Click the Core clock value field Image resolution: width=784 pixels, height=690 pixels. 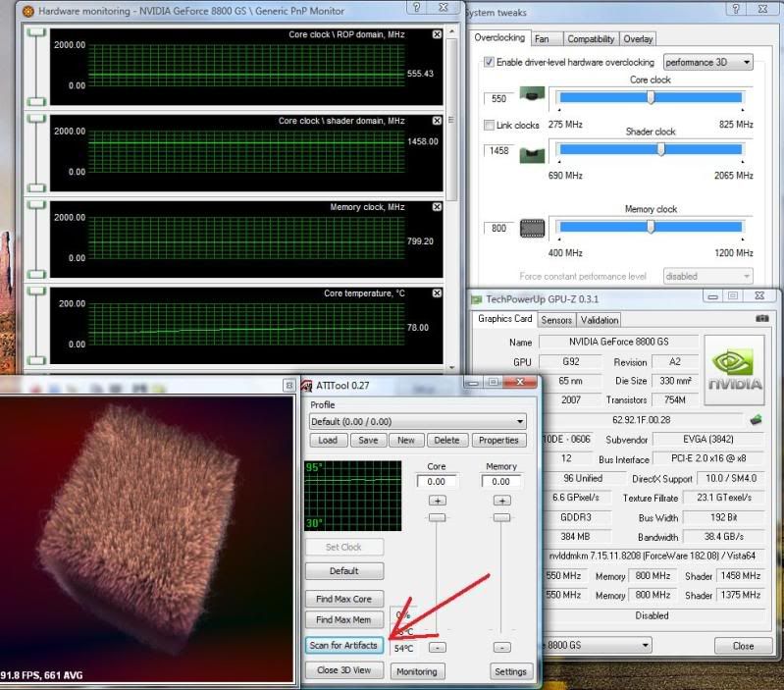coord(498,99)
